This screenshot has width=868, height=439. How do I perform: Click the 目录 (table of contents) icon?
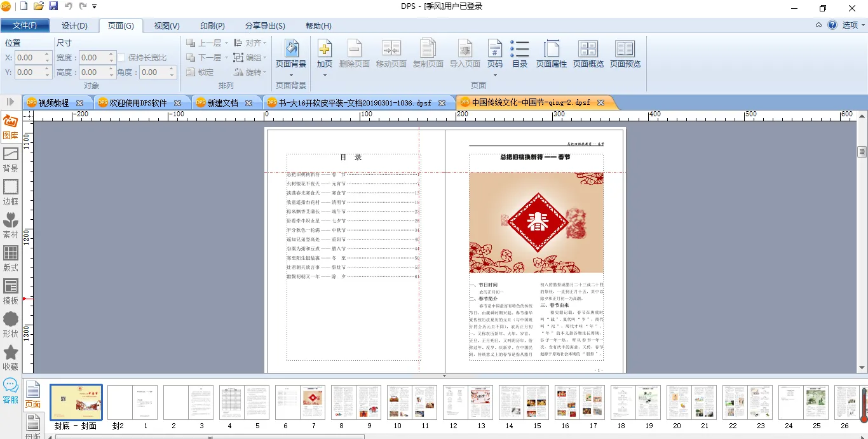(x=520, y=49)
